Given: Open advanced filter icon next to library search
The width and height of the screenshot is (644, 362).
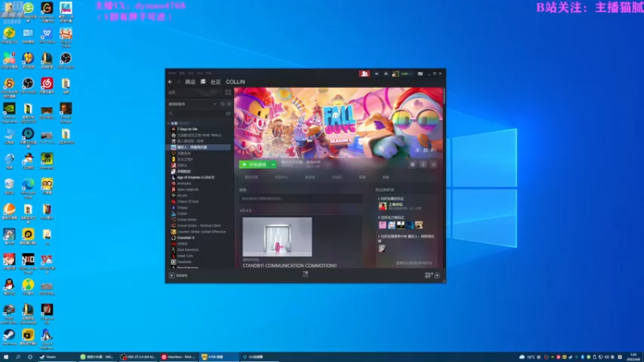Looking at the screenshot, I should pos(229,113).
